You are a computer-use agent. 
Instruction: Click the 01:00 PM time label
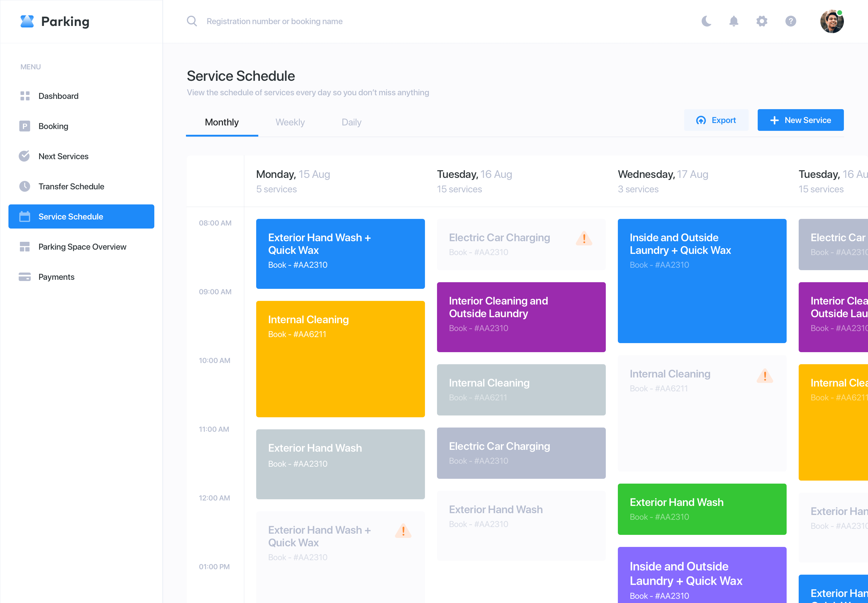[x=214, y=567]
